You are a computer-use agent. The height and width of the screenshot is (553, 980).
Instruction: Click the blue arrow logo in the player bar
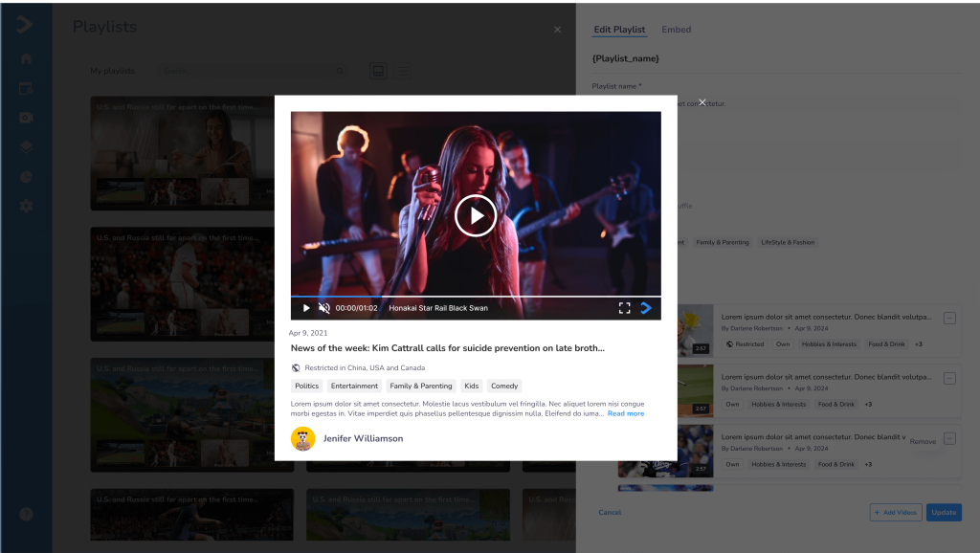click(647, 308)
